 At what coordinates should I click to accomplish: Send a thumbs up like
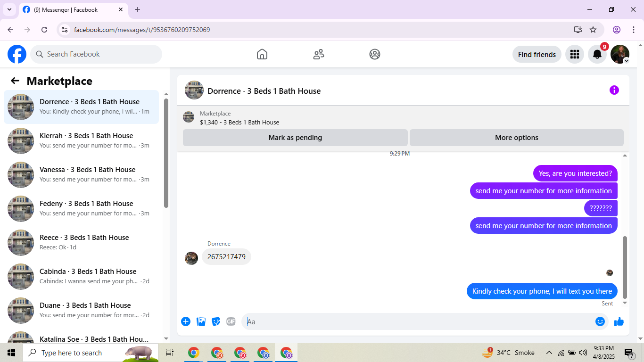pos(619,321)
